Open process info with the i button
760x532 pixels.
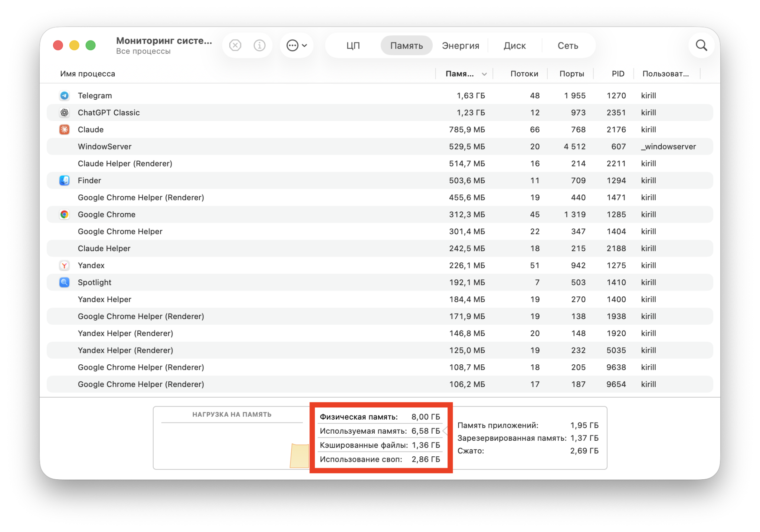[x=259, y=45]
